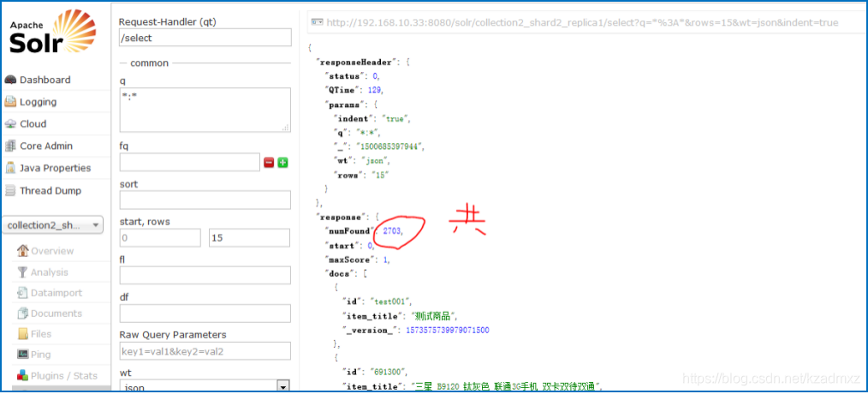Click the "responseHeader" key text

click(355, 62)
